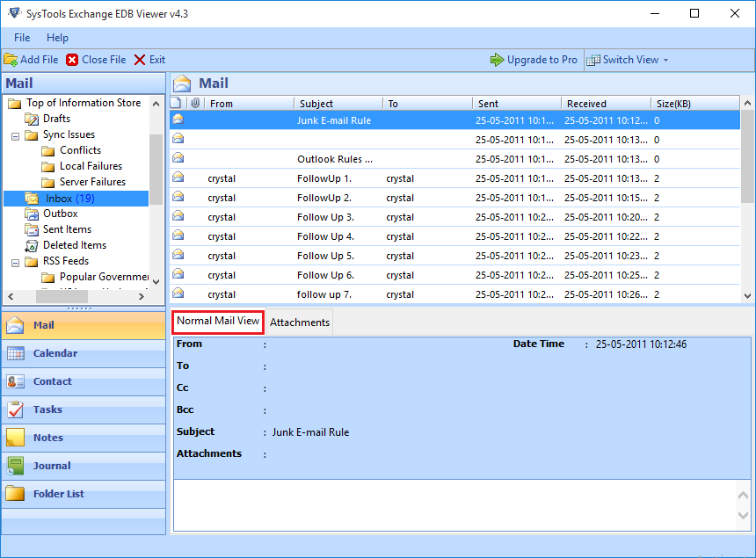Viewport: 756px width, 558px height.
Task: Select the Local Failures folder
Action: tap(91, 166)
